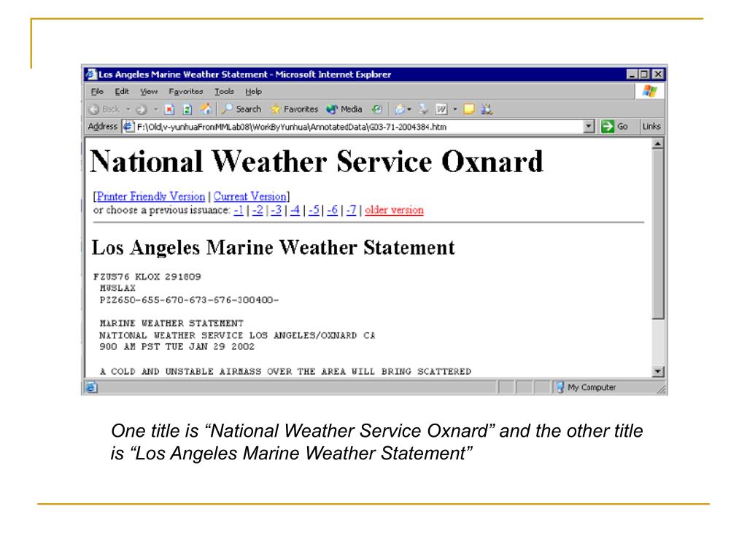Click the Windows logo throbber
The height and width of the screenshot is (560, 747).
(649, 91)
